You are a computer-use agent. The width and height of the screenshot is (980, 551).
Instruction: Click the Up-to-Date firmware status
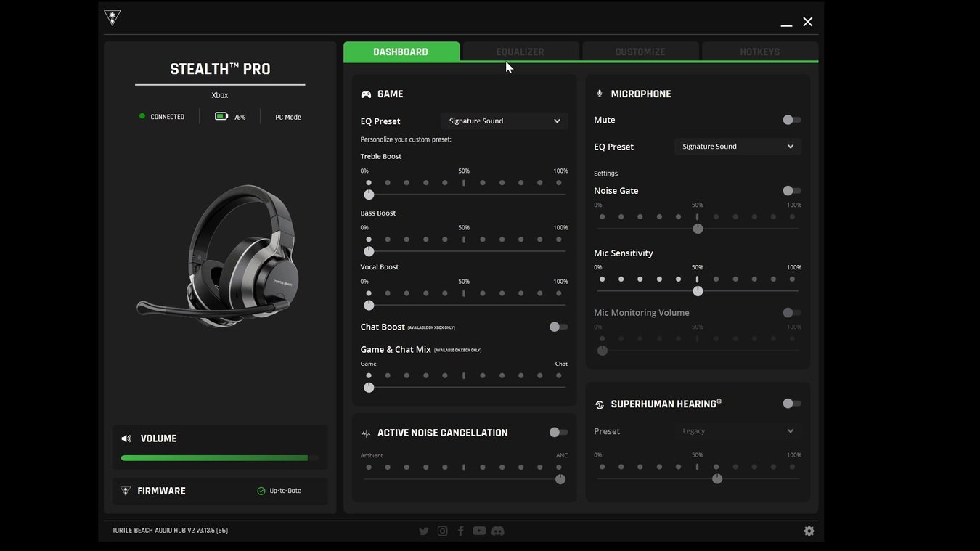pyautogui.click(x=285, y=491)
